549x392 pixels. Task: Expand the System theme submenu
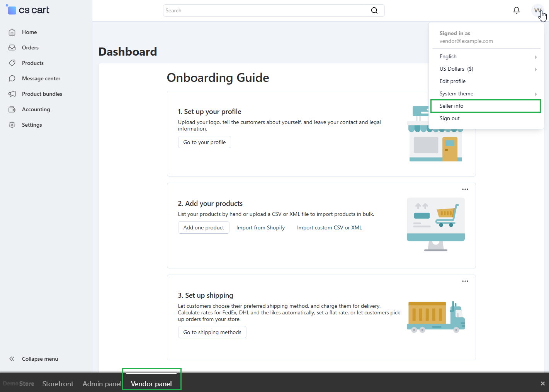point(486,93)
